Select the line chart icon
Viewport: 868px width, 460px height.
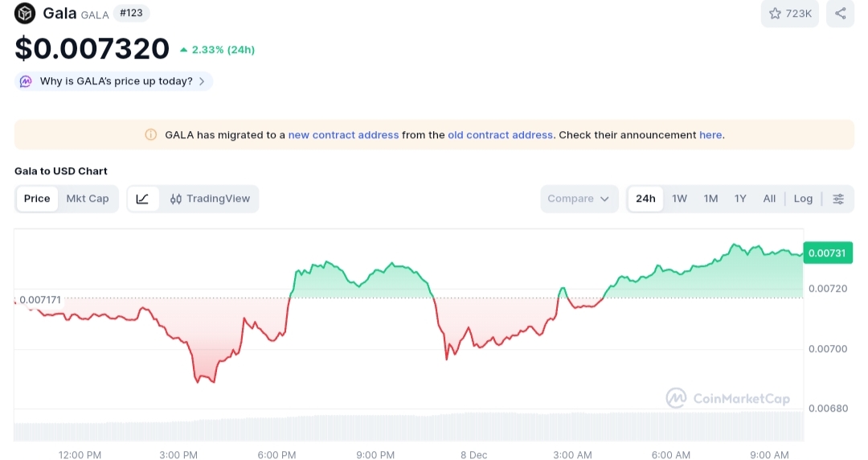tap(142, 199)
